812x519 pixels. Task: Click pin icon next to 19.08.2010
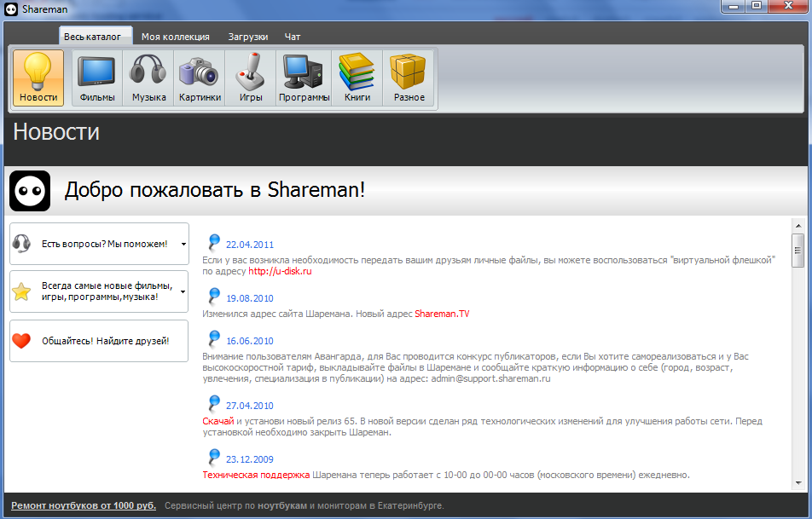click(x=214, y=296)
